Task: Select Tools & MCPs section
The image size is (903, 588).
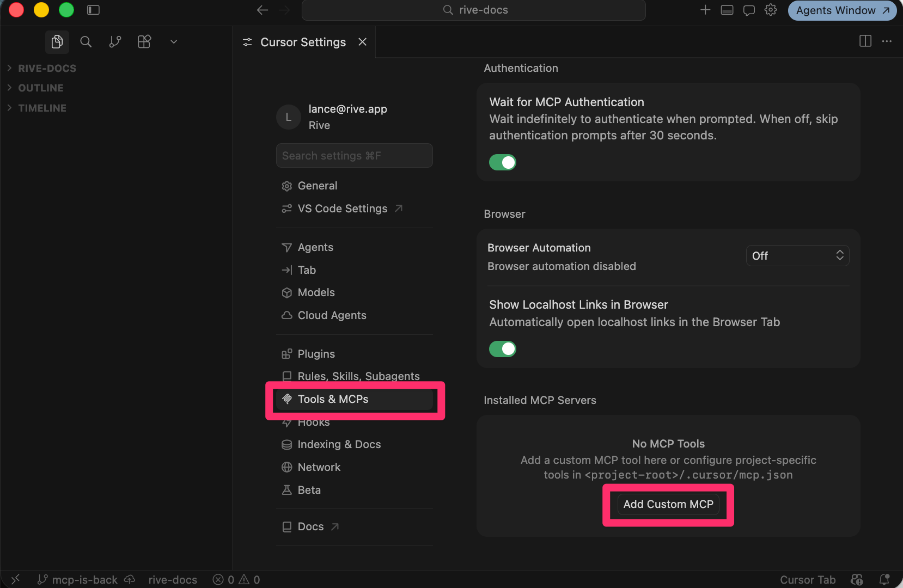Action: 355,399
